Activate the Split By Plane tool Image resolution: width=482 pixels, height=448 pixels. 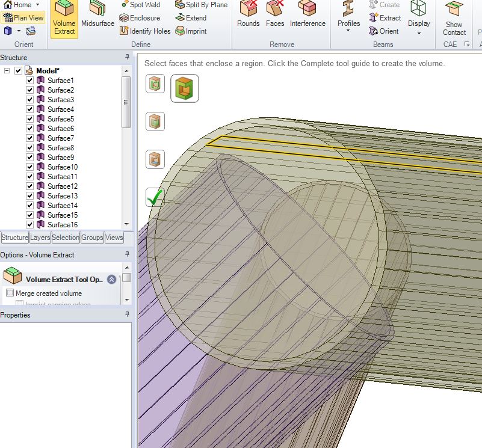click(x=202, y=5)
